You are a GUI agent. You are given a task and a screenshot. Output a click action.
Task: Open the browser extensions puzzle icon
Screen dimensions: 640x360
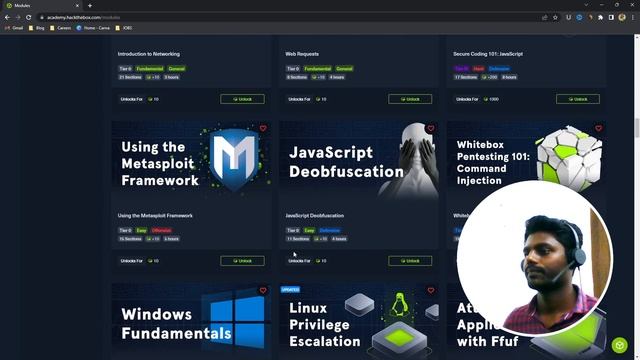click(600, 18)
